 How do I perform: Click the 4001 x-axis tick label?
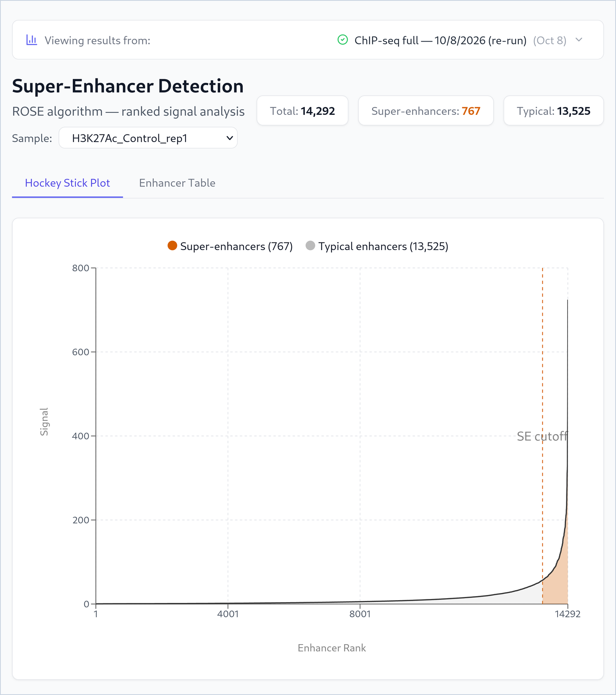tap(228, 614)
